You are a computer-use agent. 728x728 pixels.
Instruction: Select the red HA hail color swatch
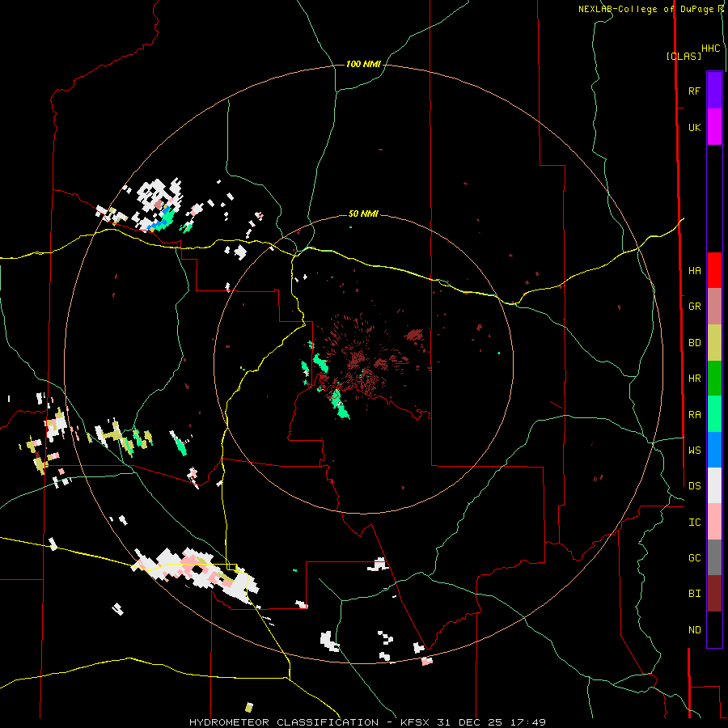pyautogui.click(x=714, y=270)
